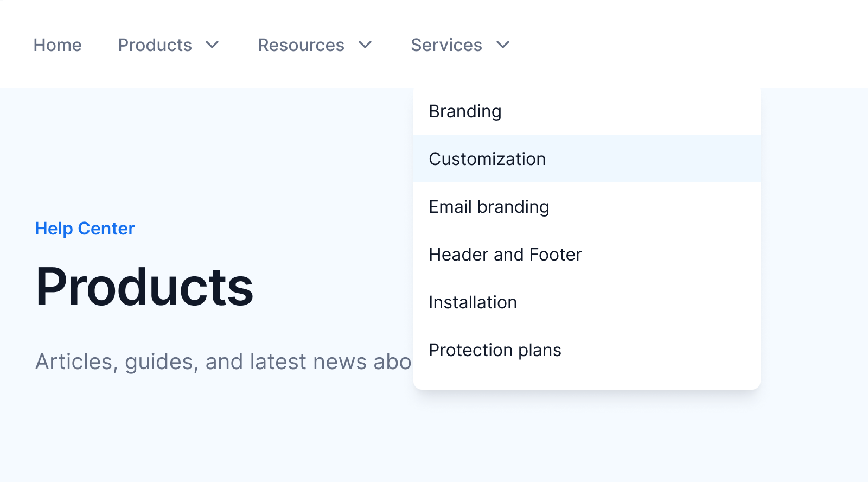Click the subtitle starting with Articles, guides

point(222,361)
